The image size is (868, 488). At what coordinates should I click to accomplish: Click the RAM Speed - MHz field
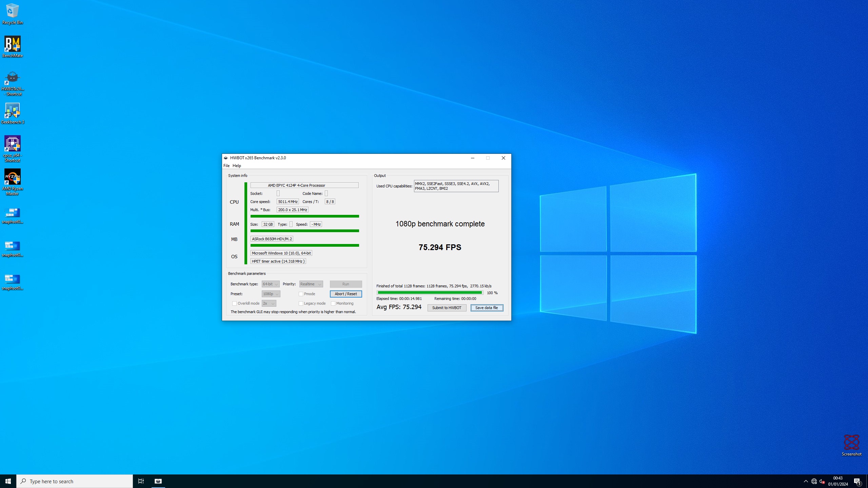point(316,224)
